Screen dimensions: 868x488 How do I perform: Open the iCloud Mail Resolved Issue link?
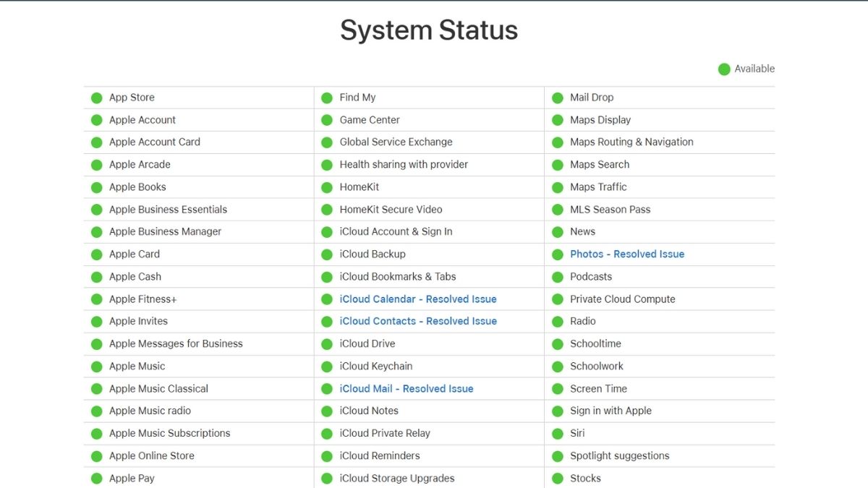[x=407, y=389]
